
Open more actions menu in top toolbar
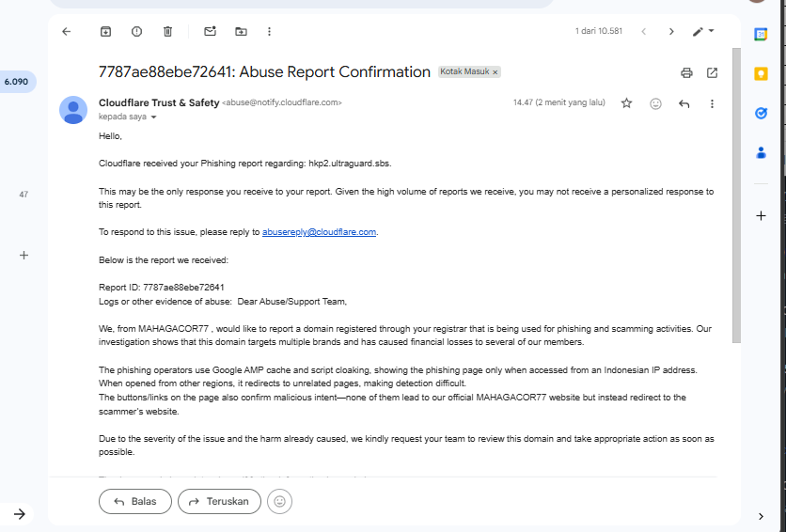click(269, 32)
